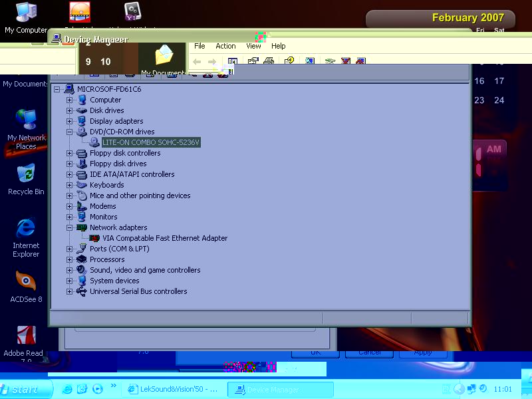Toggle the show/hide console tree toolbar icon
Image resolution: width=532 pixels, height=399 pixels.
232,61
